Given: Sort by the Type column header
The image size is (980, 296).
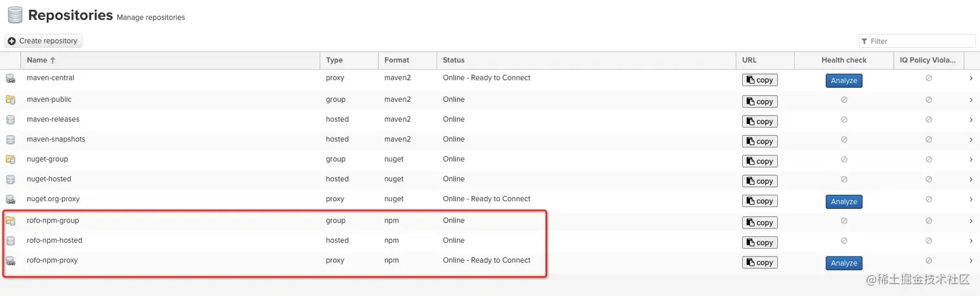Looking at the screenshot, I should click(x=349, y=60).
